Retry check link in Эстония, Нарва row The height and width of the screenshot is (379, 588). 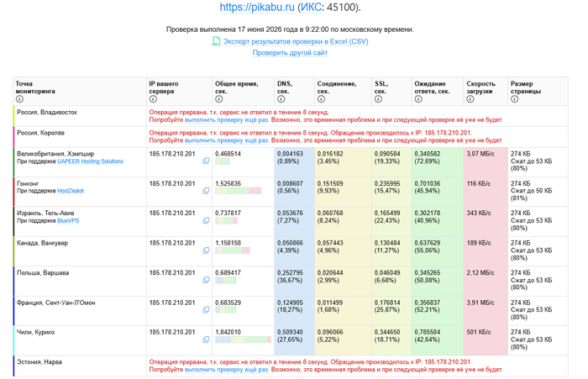click(x=227, y=370)
